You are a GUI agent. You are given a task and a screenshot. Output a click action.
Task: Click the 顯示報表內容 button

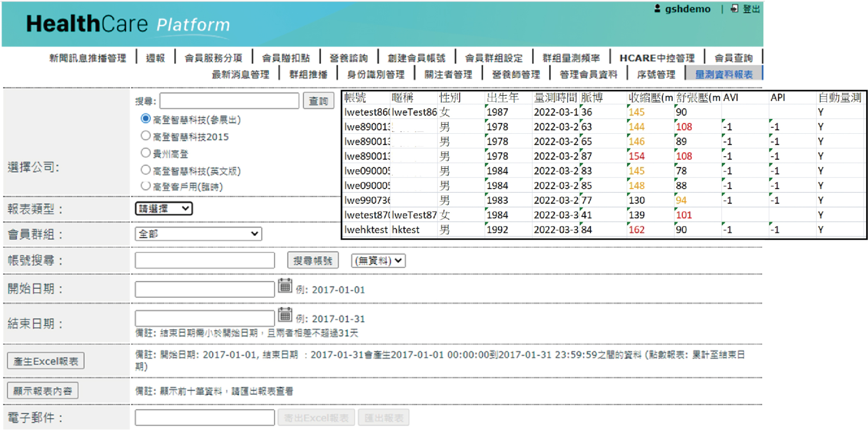[x=43, y=391]
